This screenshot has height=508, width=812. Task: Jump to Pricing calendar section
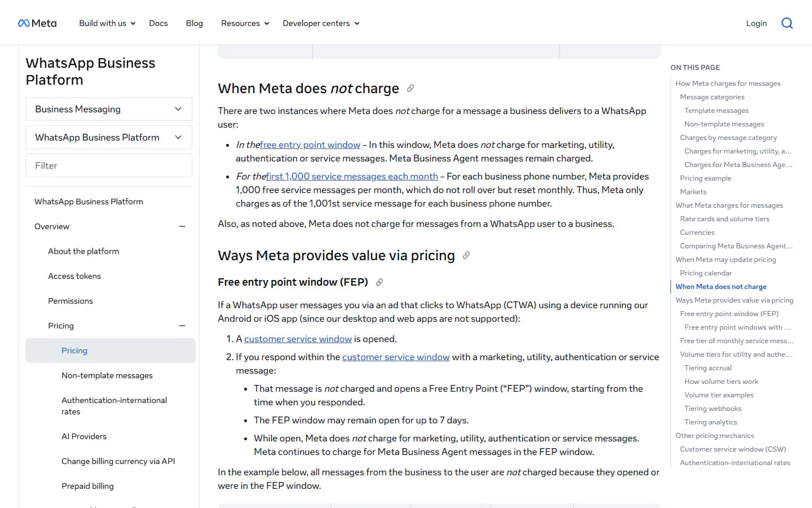pos(706,273)
